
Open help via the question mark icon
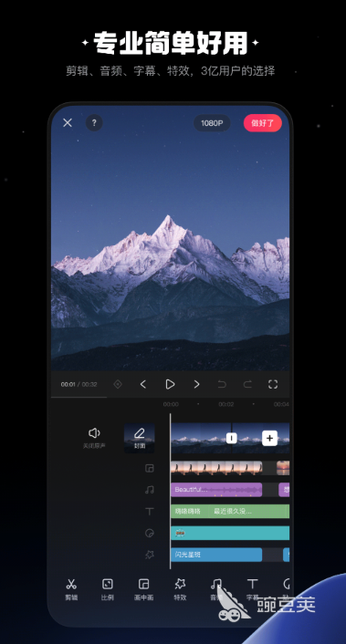point(94,123)
